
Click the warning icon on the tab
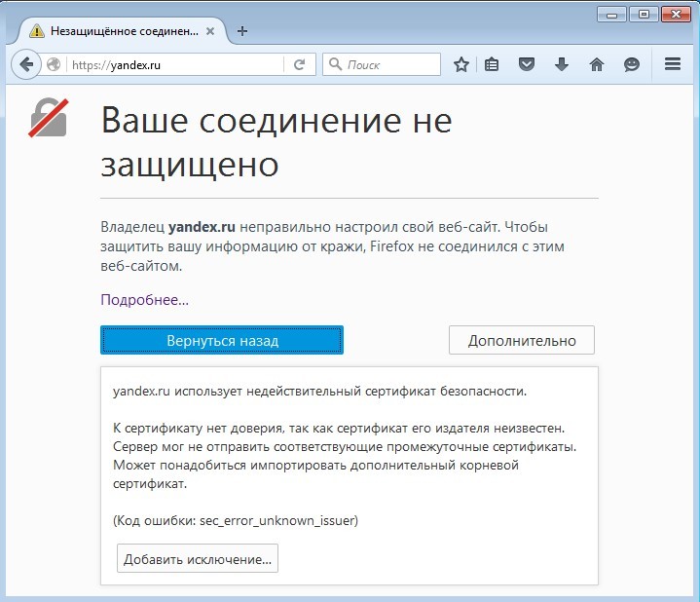coord(37,31)
